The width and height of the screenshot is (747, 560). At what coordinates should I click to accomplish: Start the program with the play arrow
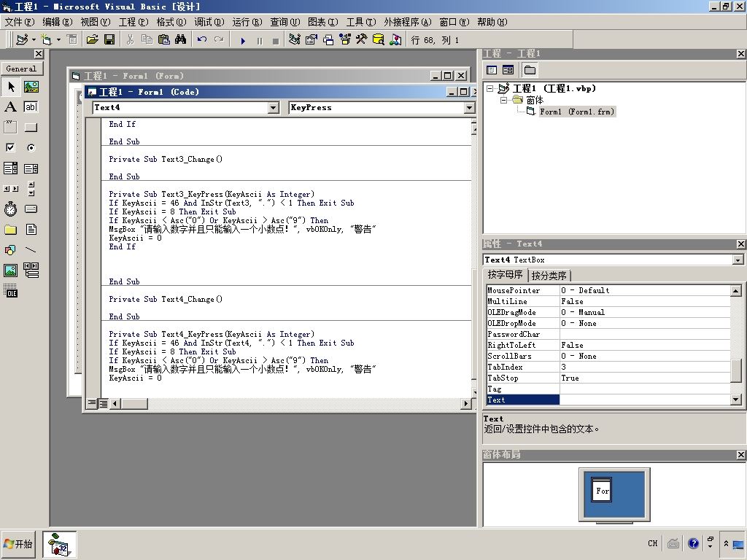(x=243, y=41)
